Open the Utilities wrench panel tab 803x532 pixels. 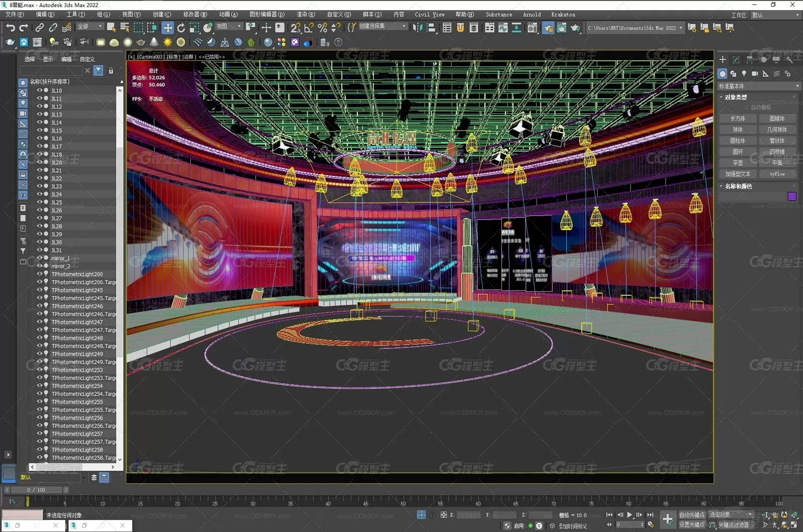pyautogui.click(x=789, y=60)
